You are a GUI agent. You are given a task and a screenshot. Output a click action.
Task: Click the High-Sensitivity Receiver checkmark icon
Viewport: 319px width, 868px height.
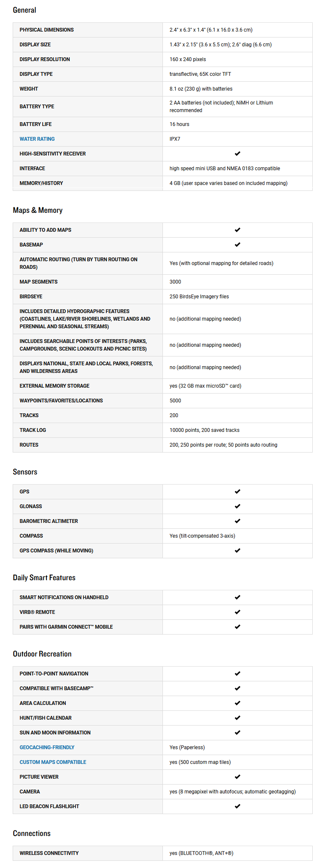click(x=238, y=154)
